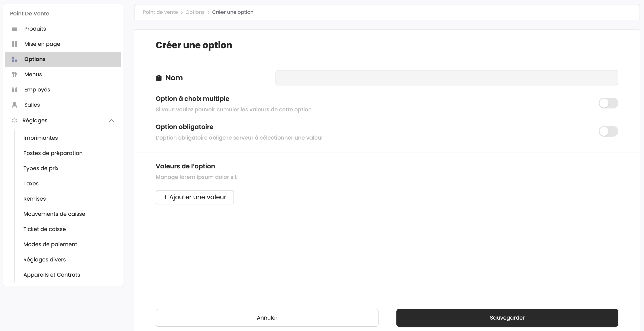
Task: Click the Employés people icon
Action: coord(15,89)
